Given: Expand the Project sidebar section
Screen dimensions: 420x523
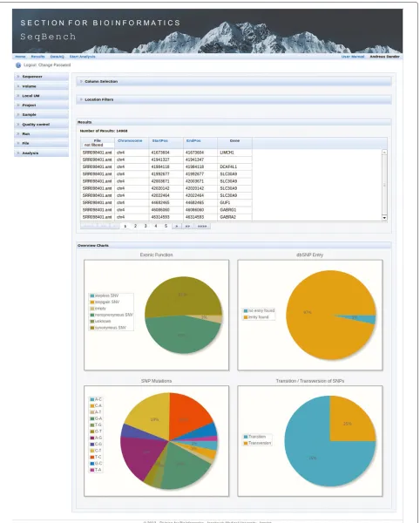Looking at the screenshot, I should click(41, 105).
